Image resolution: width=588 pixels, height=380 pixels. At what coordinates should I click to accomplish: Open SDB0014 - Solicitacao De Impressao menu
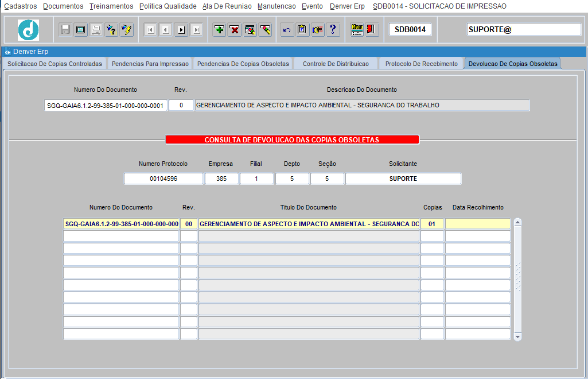pos(439,6)
